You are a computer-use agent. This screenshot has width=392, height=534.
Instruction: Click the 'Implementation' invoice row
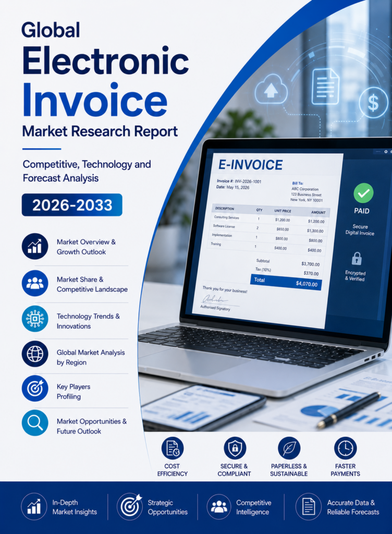pyautogui.click(x=266, y=238)
